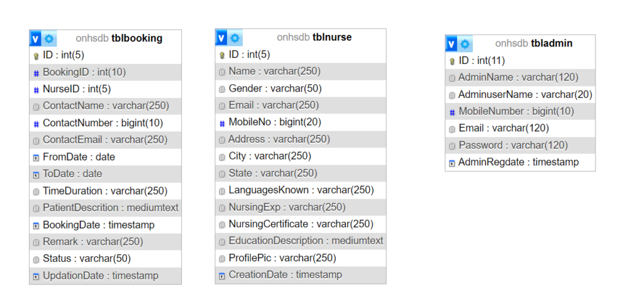Click the text icon beside nurse Gender
This screenshot has width=644, height=304.
[222, 89]
